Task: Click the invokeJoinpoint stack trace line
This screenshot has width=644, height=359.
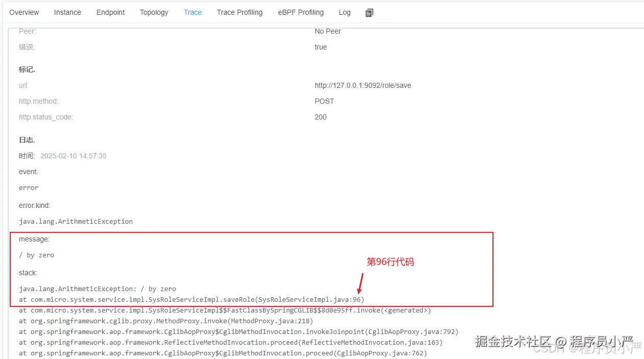Action: click(x=239, y=331)
